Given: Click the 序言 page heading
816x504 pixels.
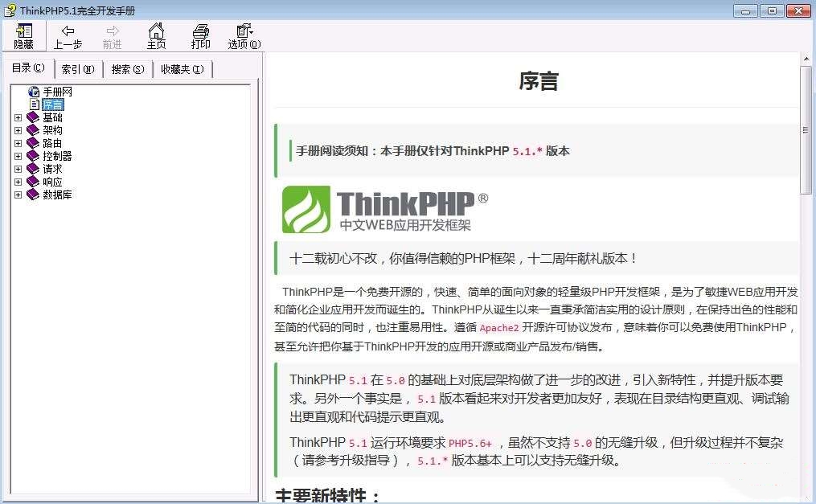Looking at the screenshot, I should (539, 81).
